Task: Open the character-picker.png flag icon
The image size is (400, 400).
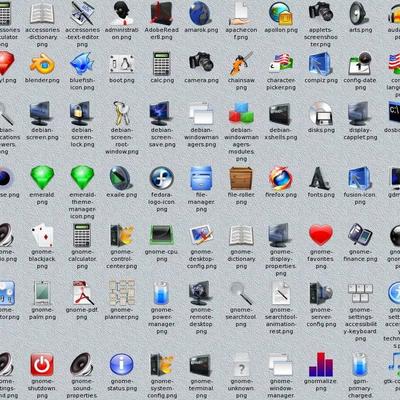Action: point(281,63)
